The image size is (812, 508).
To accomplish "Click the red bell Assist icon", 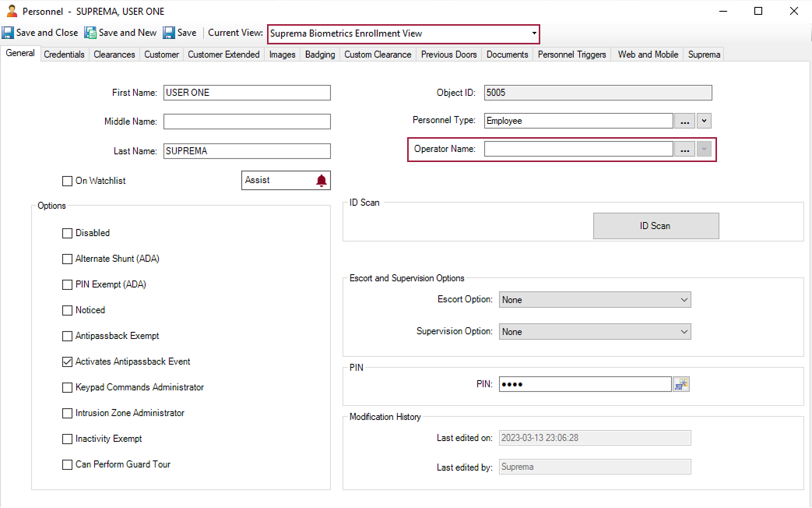I will (x=322, y=181).
